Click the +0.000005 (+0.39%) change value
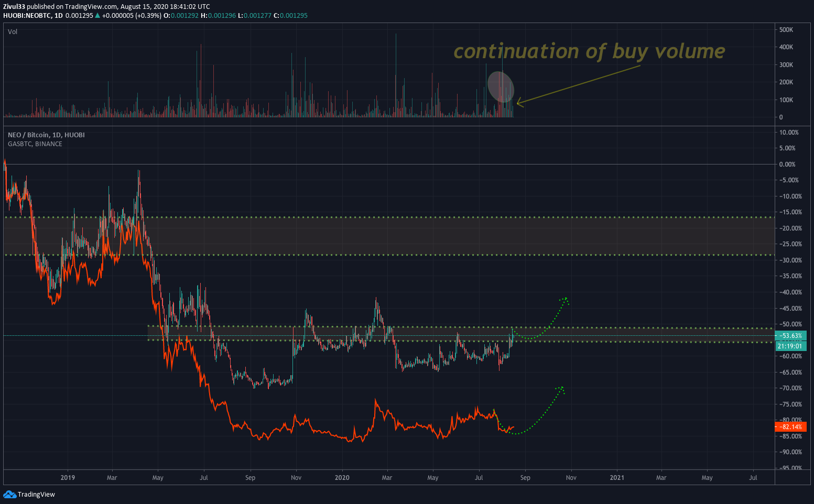 [x=132, y=16]
